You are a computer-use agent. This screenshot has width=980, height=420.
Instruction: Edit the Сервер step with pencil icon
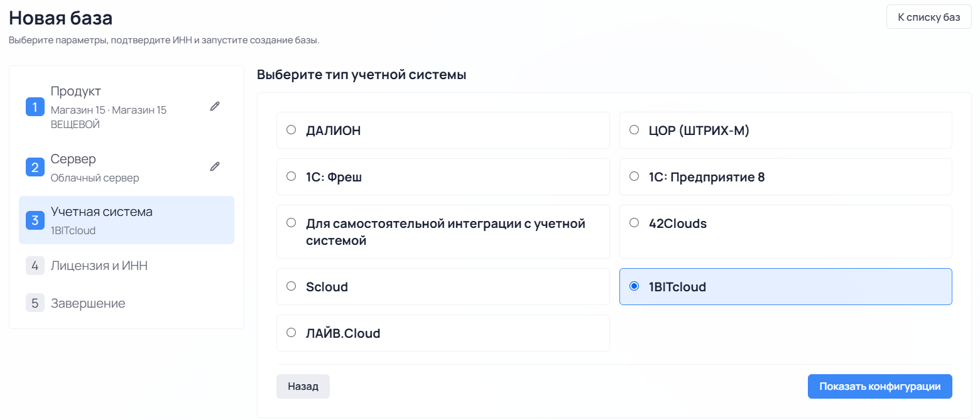pyautogui.click(x=215, y=166)
